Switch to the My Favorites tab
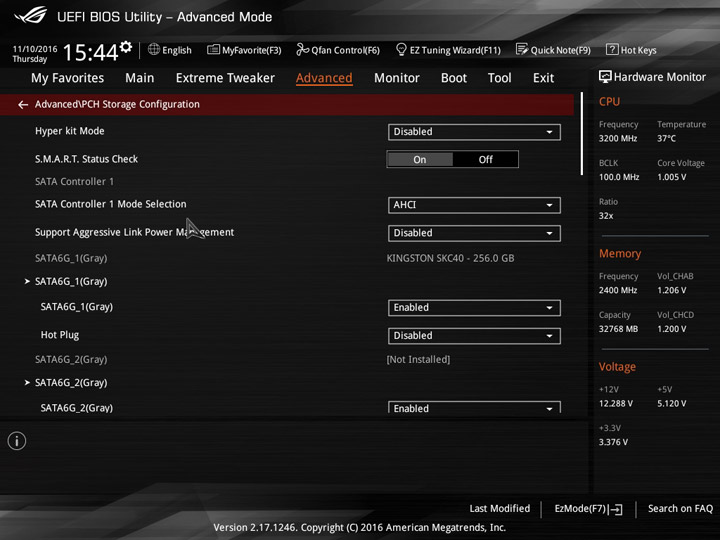 tap(68, 78)
